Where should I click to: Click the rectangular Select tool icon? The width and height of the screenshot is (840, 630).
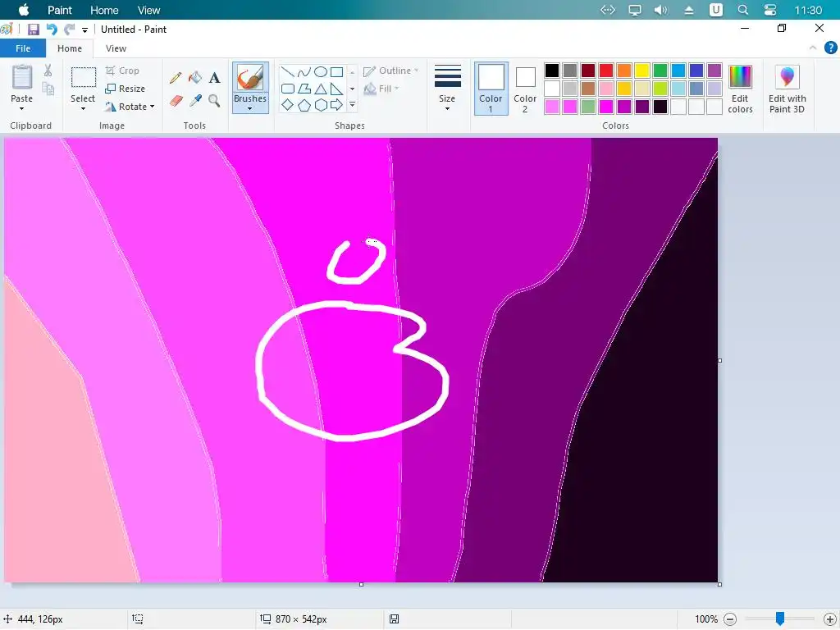84,78
